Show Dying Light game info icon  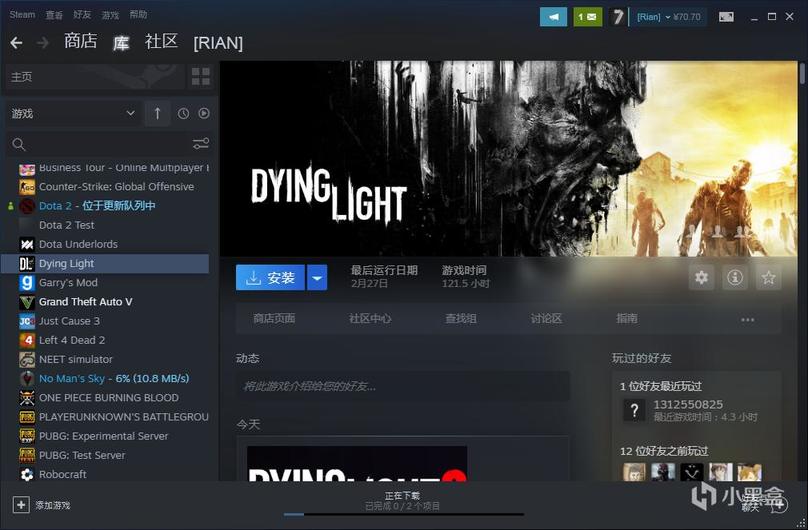pyautogui.click(x=735, y=278)
